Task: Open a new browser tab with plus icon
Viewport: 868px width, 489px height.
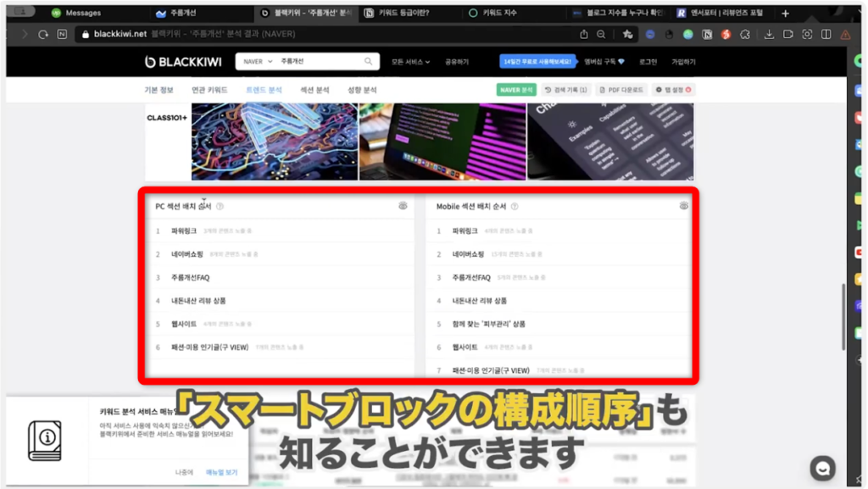Action: pos(785,13)
